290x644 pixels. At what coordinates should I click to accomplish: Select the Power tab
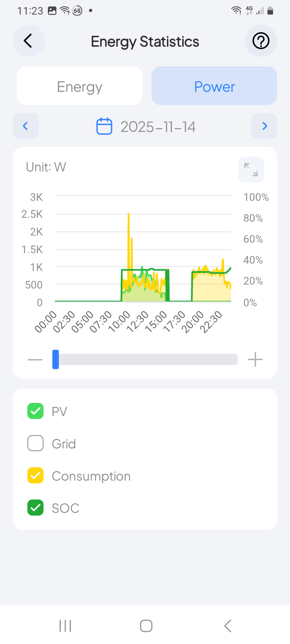214,86
